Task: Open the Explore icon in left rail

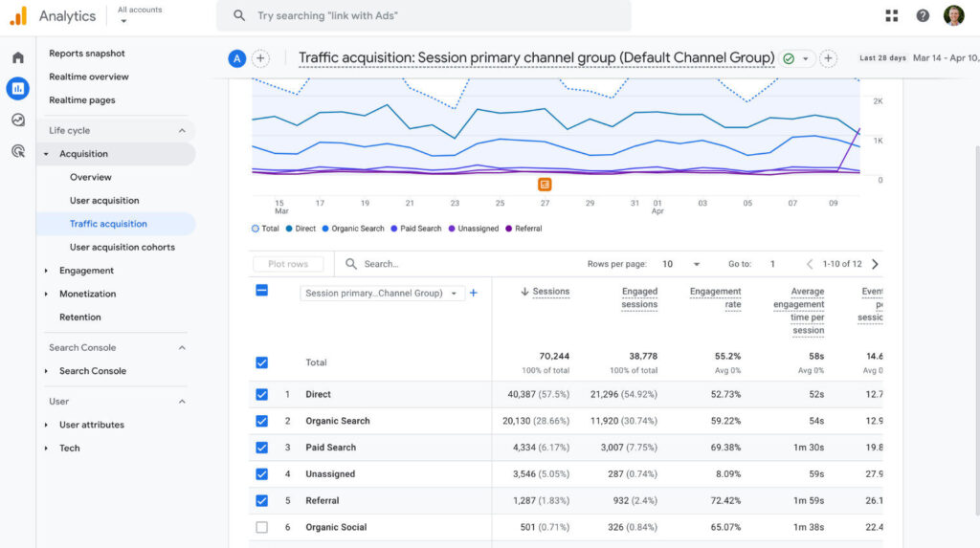Action: tap(18, 120)
